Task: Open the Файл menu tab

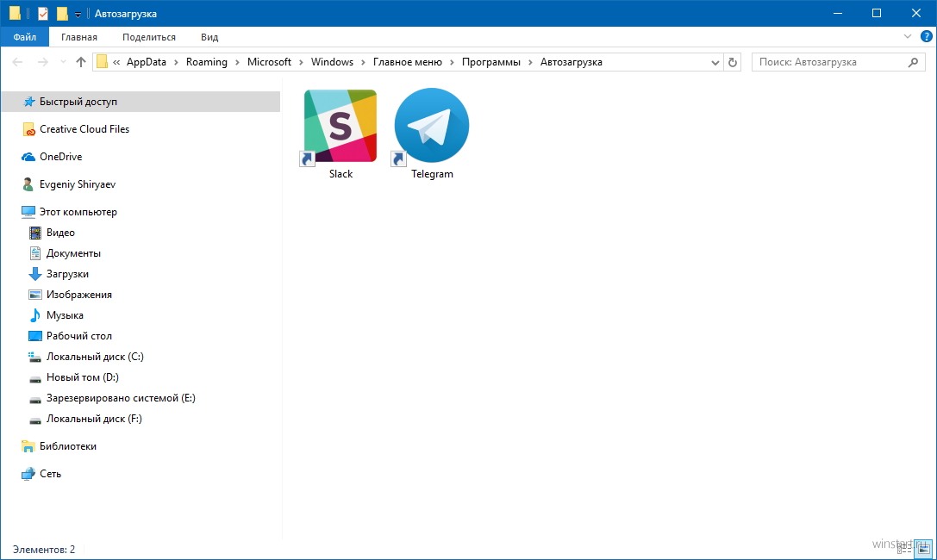Action: [24, 37]
